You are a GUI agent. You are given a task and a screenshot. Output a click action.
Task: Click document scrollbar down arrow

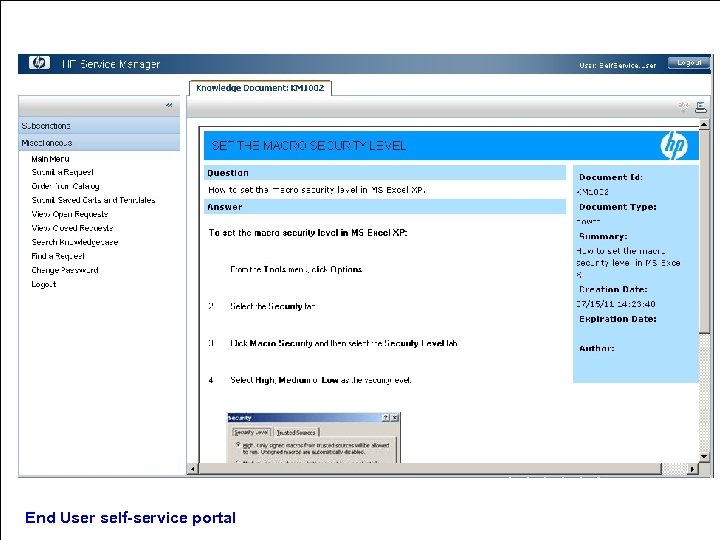pos(703,456)
